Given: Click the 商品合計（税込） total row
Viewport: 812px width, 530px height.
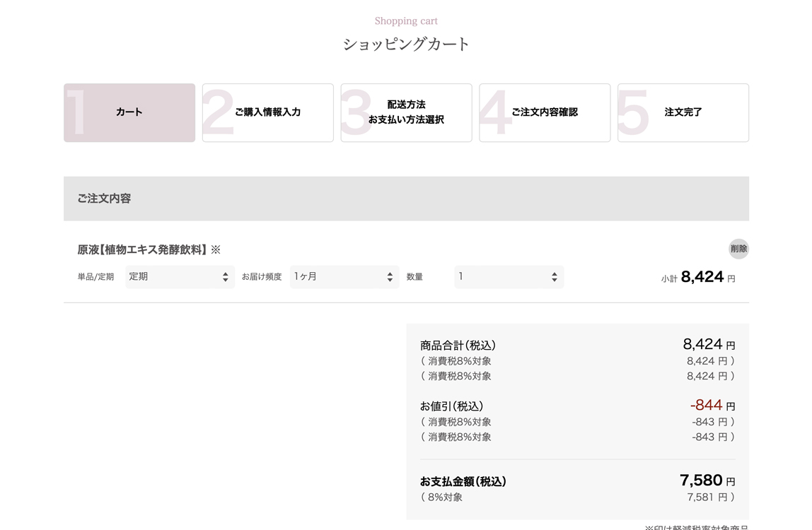Looking at the screenshot, I should tap(458, 345).
